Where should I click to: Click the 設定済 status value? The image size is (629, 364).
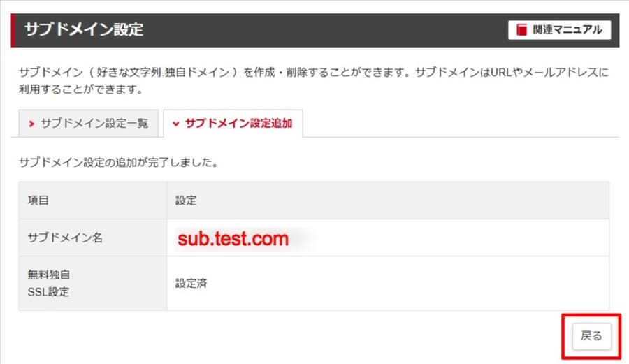[x=191, y=284]
